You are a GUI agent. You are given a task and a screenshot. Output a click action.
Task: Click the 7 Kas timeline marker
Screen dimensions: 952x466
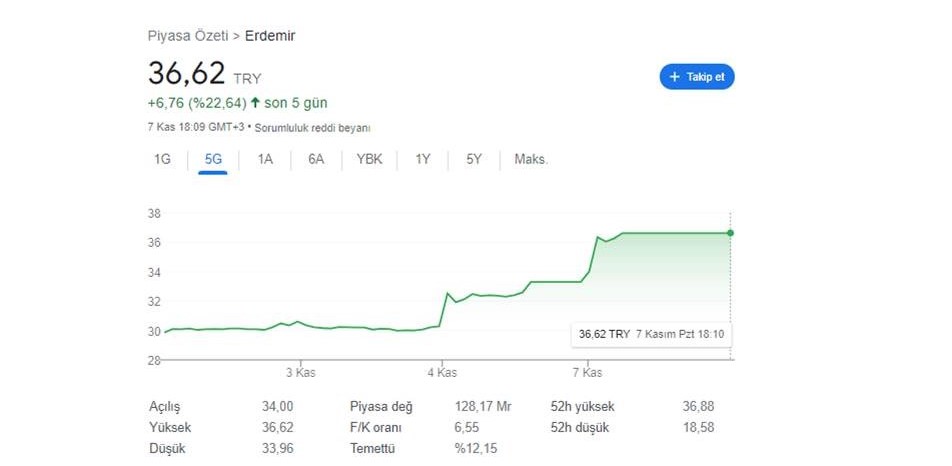pyautogui.click(x=587, y=373)
